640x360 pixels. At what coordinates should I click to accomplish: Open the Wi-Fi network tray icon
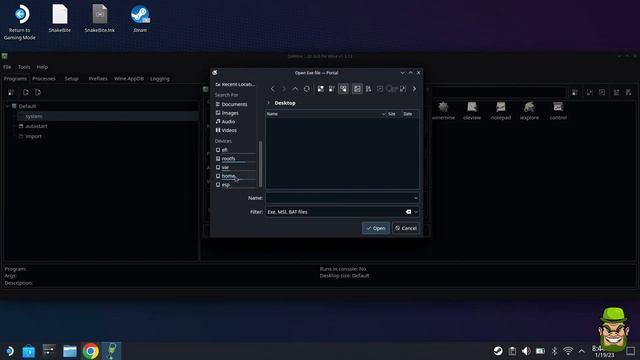(568, 351)
